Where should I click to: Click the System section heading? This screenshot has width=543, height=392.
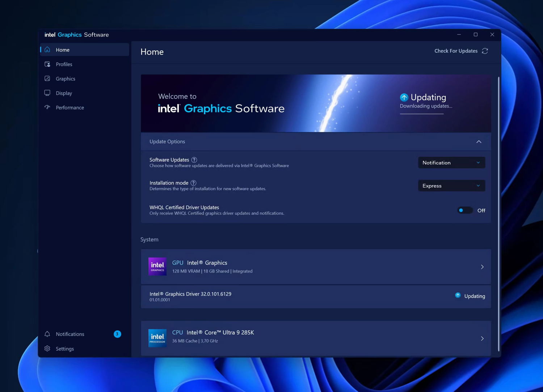tap(150, 239)
